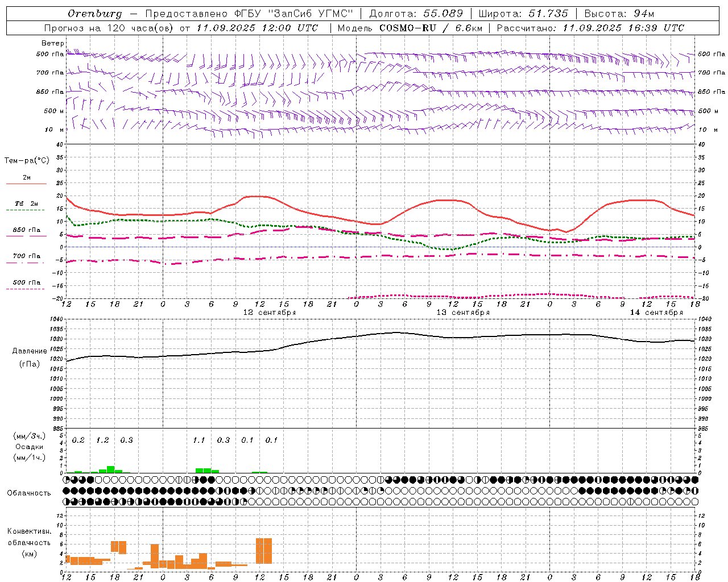Click the 1.1 precipitation amount value
The height and width of the screenshot is (582, 728).
coord(198,440)
